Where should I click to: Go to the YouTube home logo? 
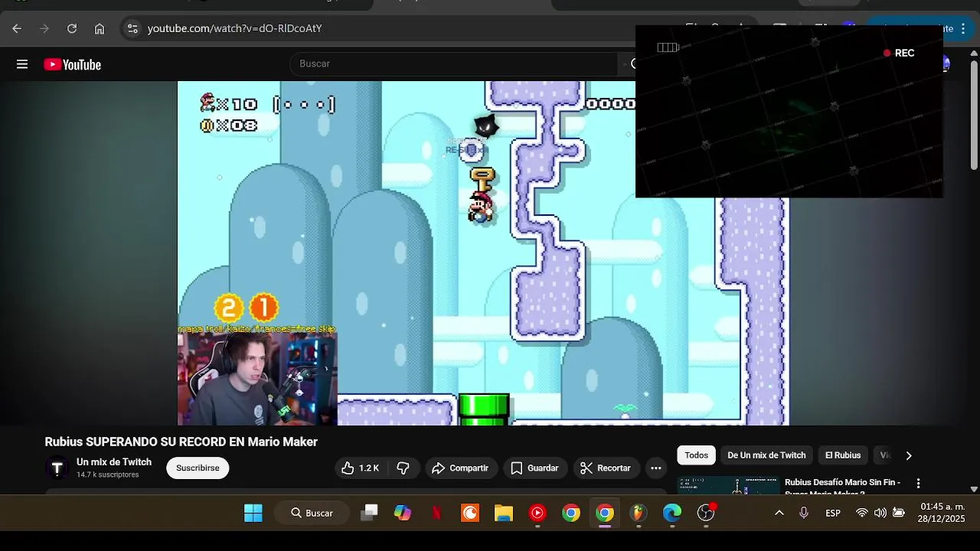[73, 64]
